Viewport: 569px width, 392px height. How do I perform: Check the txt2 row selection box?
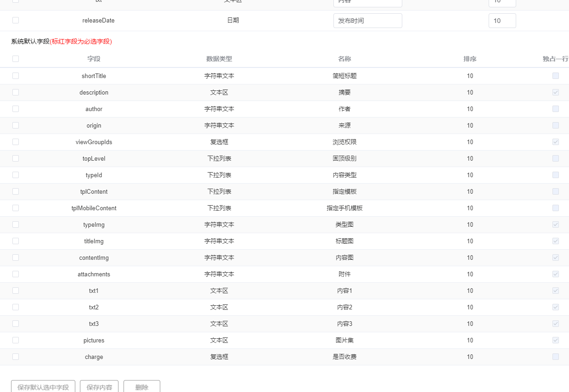16,307
